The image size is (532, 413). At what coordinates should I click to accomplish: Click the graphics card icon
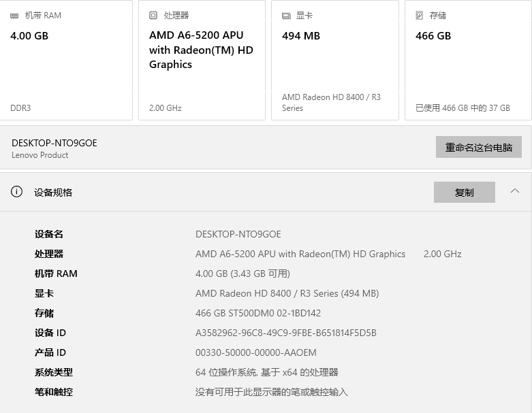pos(286,16)
